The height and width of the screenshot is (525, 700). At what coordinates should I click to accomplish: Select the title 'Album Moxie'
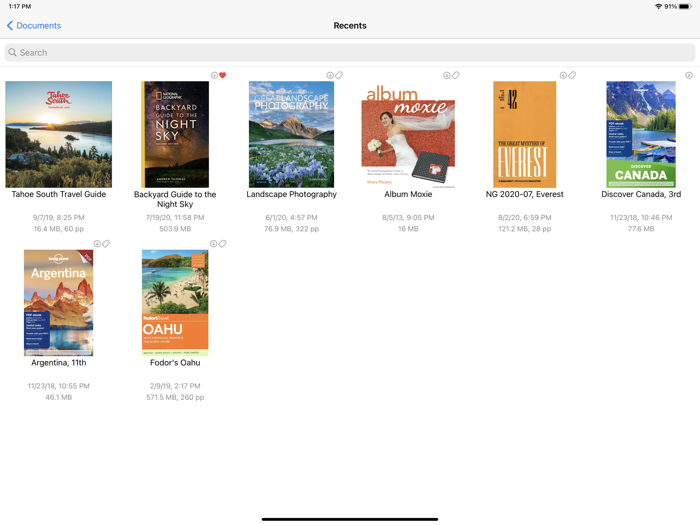408,194
